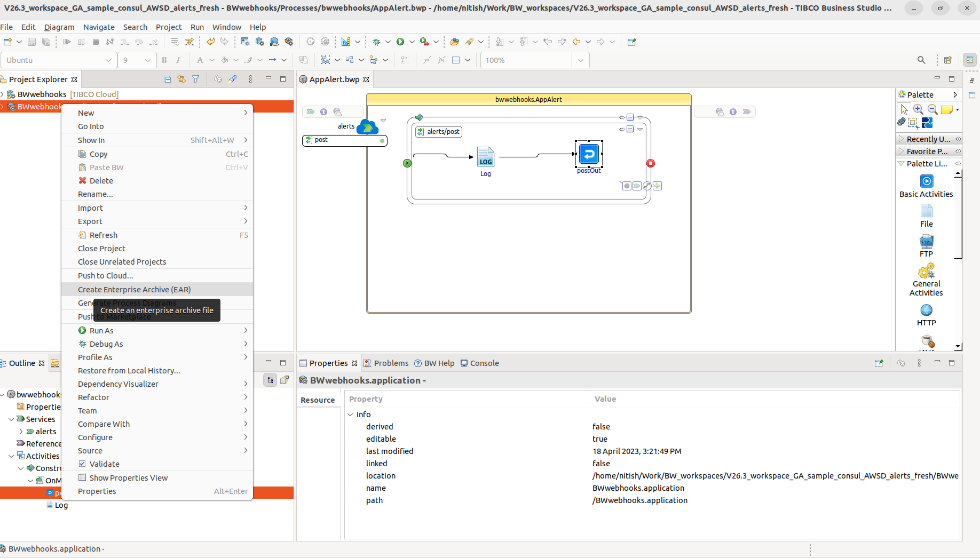This screenshot has height=558, width=980.
Task: Click the Project Explorer filter funnel icon
Action: coord(196,79)
